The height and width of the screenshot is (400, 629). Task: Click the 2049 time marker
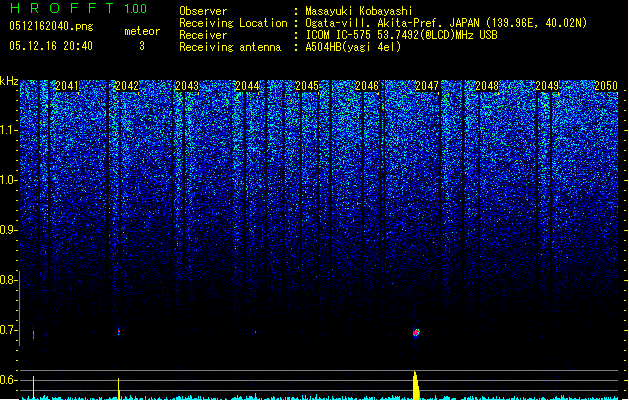[x=547, y=86]
